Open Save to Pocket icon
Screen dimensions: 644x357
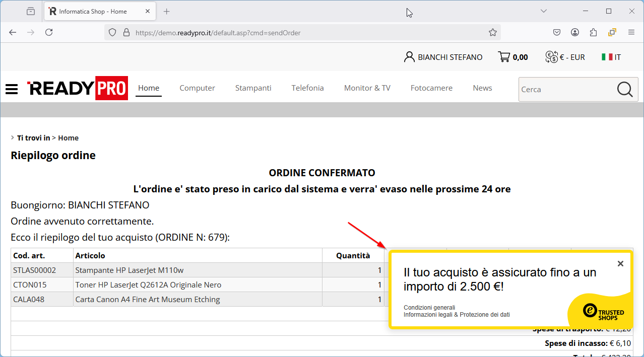tap(557, 32)
